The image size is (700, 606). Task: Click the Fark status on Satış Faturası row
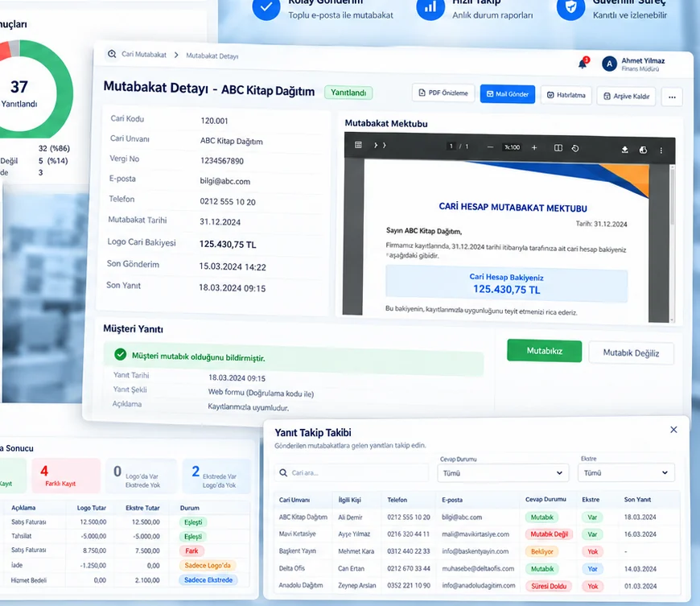point(192,550)
